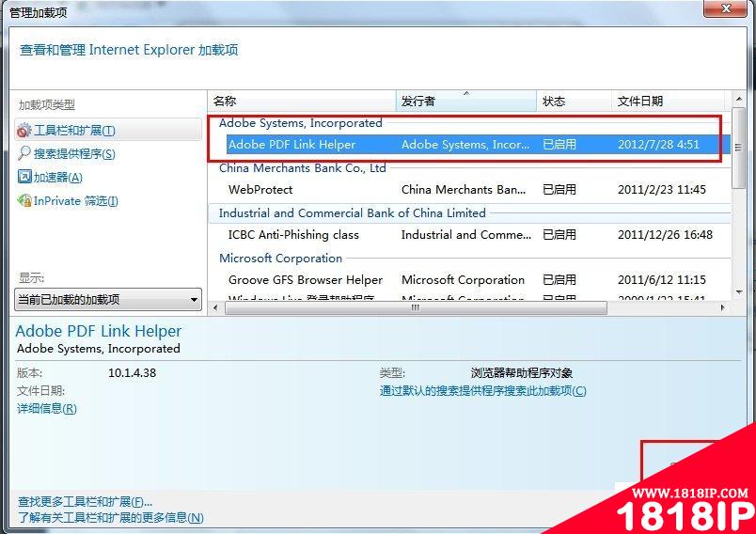Click 已启用 status in ICBC Anti-Phishing row
756x534 pixels.
pos(559,235)
